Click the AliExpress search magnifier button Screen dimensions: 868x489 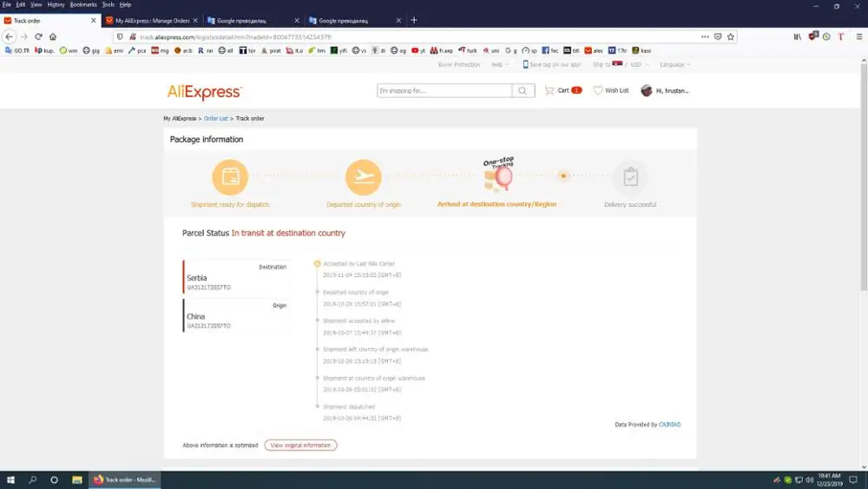point(523,91)
